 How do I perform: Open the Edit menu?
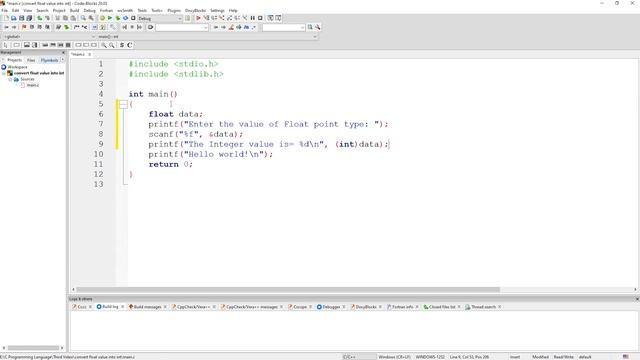pos(16,10)
